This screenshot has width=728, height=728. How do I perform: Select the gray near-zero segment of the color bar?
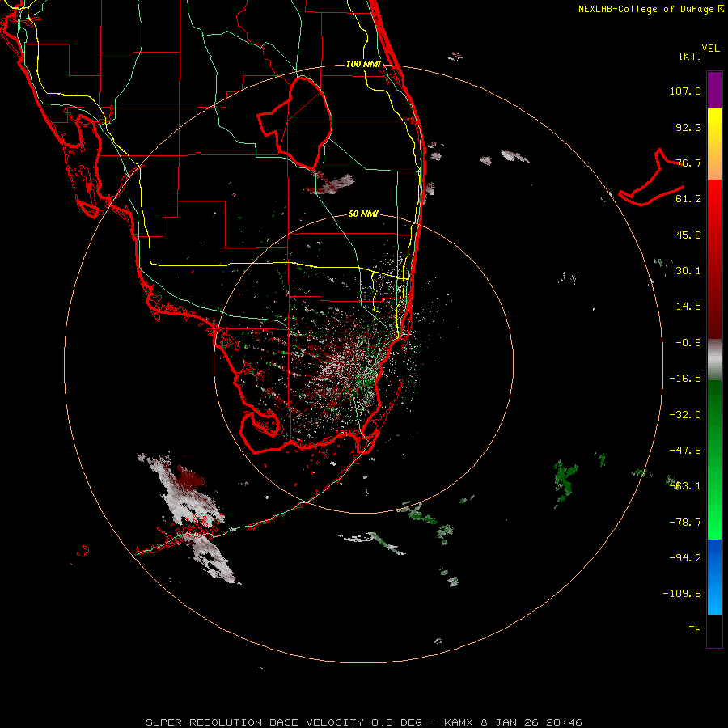click(714, 360)
